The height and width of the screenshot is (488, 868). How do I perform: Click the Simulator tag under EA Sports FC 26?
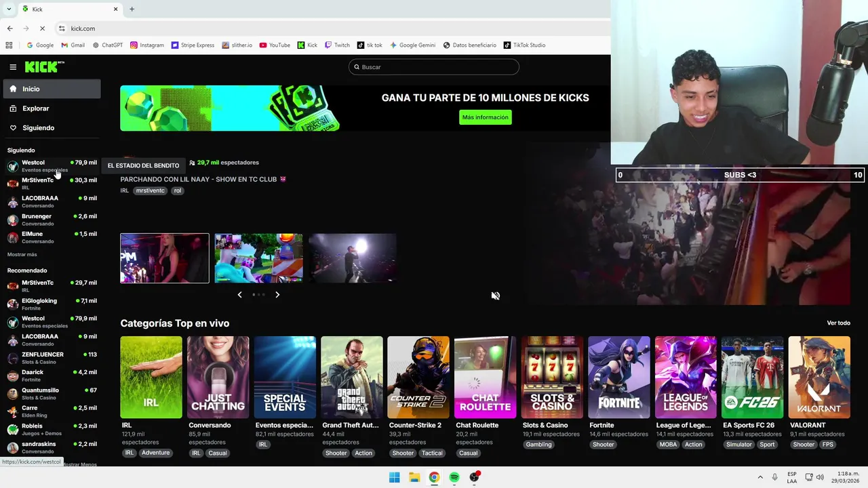738,445
